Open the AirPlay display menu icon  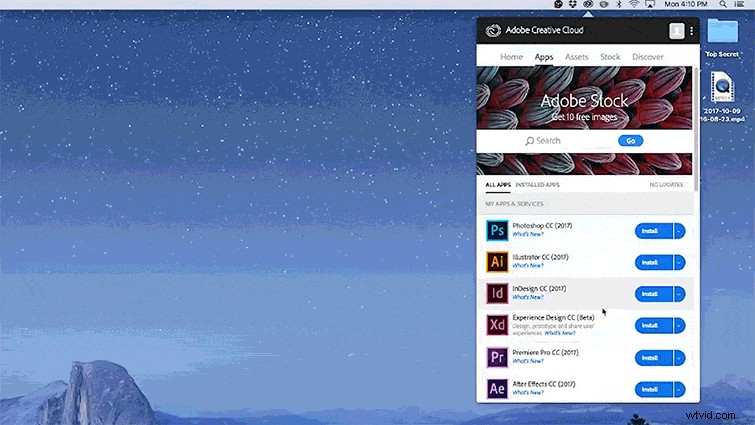(650, 4)
